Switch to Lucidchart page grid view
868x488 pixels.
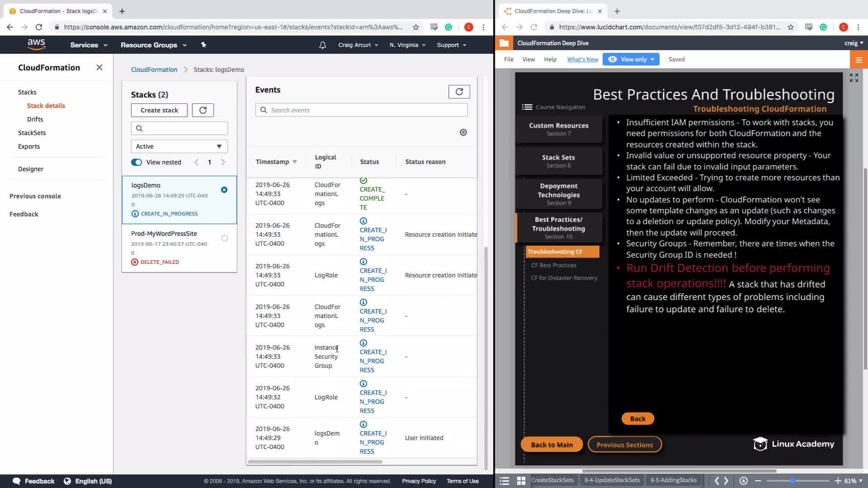521,481
